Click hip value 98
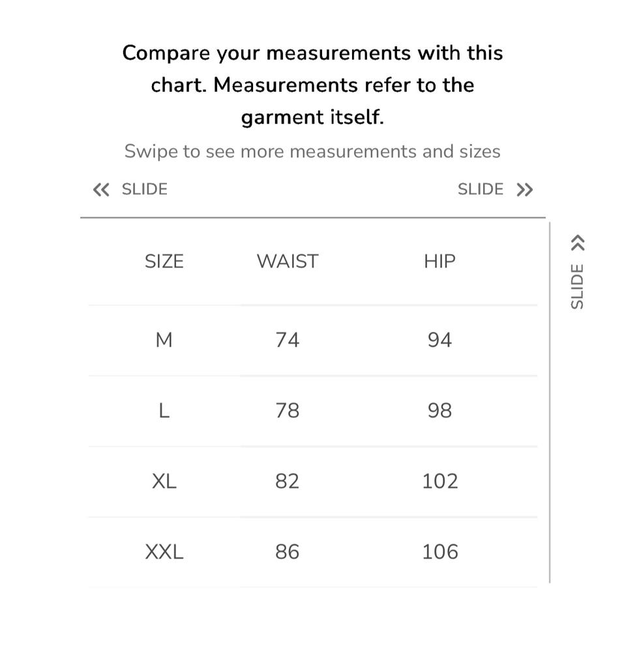The width and height of the screenshot is (626, 672). tap(440, 411)
